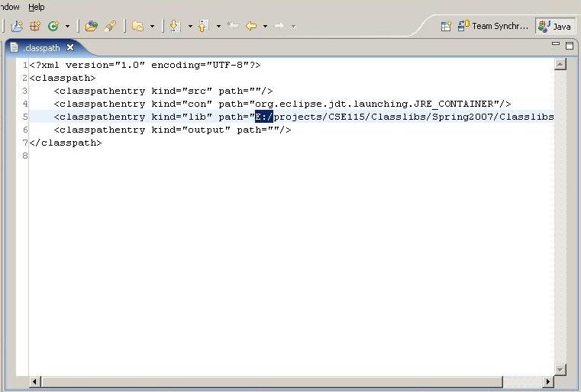Maximize the editor area
The image size is (581, 392).
(x=569, y=46)
